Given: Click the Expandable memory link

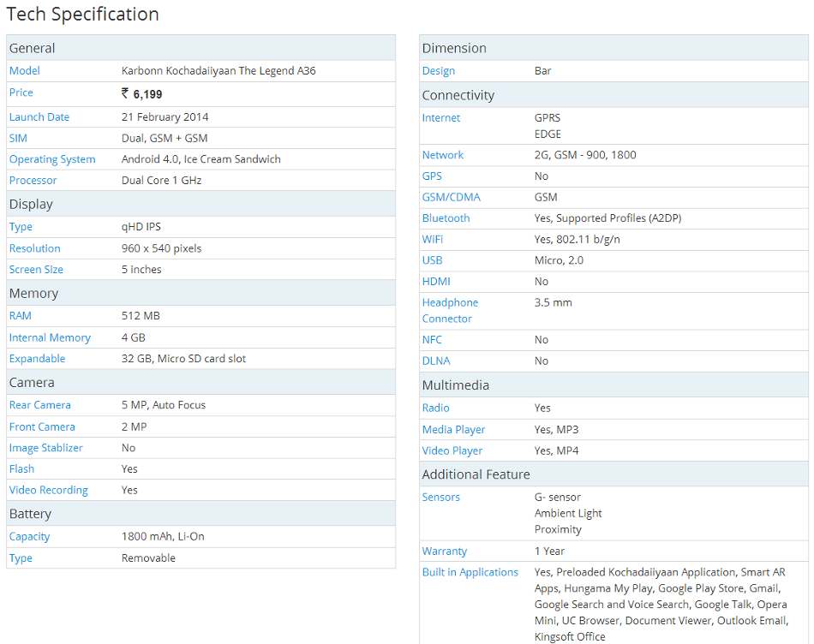Looking at the screenshot, I should point(38,359).
